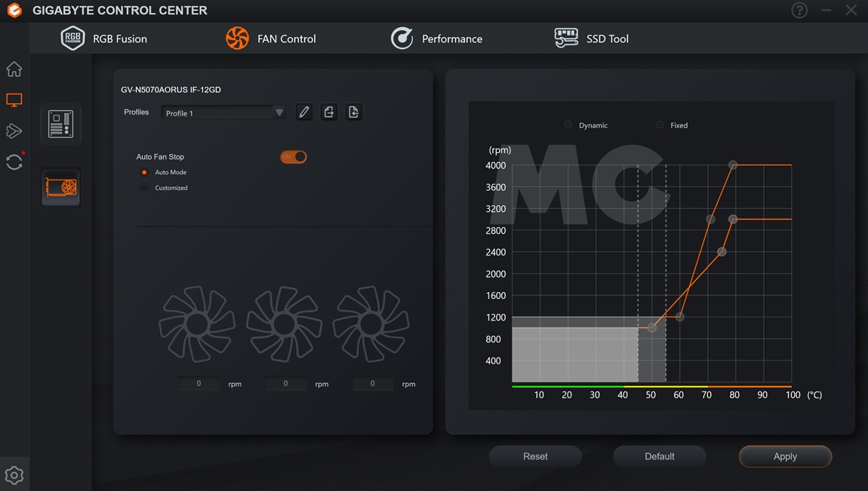Select curve point at 3000 rpm, 80°C

pyautogui.click(x=733, y=219)
